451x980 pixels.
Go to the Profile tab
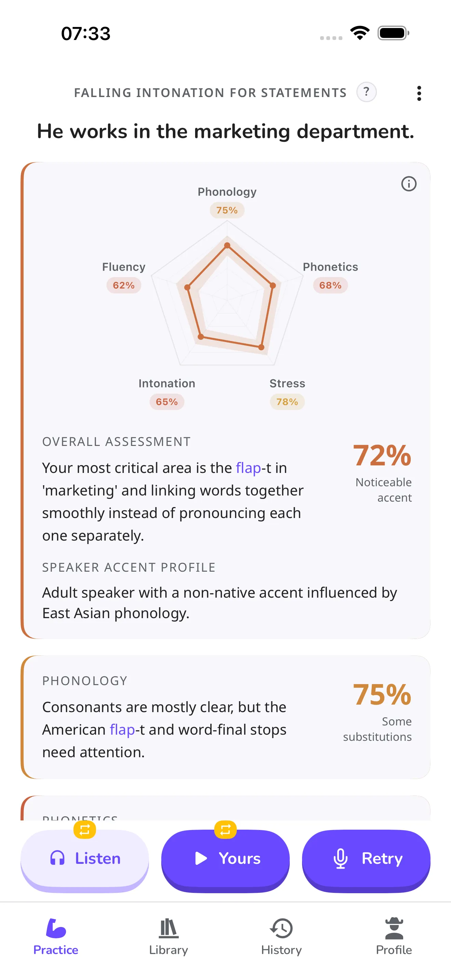[x=394, y=937]
